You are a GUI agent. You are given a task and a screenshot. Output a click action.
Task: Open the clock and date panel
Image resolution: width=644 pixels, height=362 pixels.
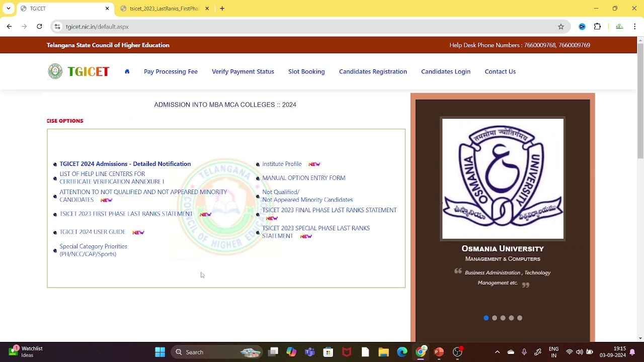(x=612, y=352)
